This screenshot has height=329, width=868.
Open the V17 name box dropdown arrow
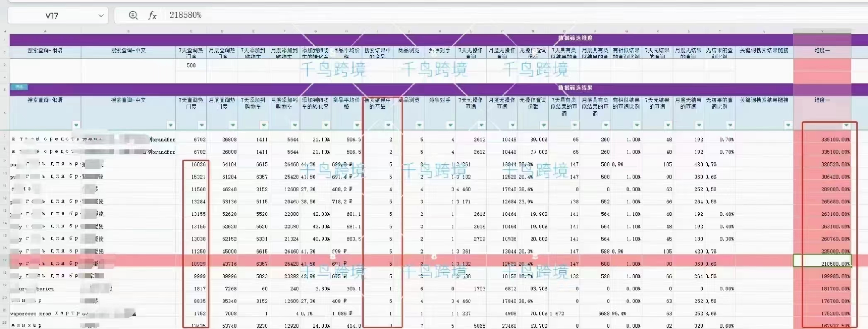click(101, 15)
